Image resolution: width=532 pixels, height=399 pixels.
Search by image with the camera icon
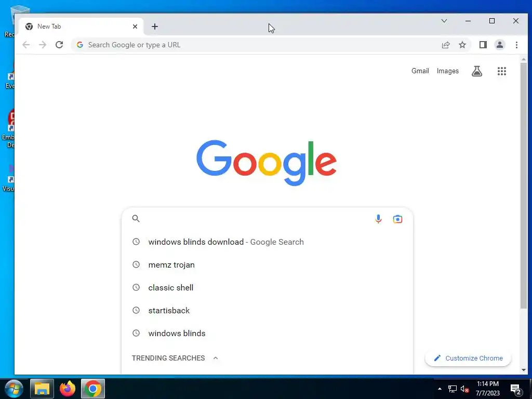pyautogui.click(x=397, y=219)
